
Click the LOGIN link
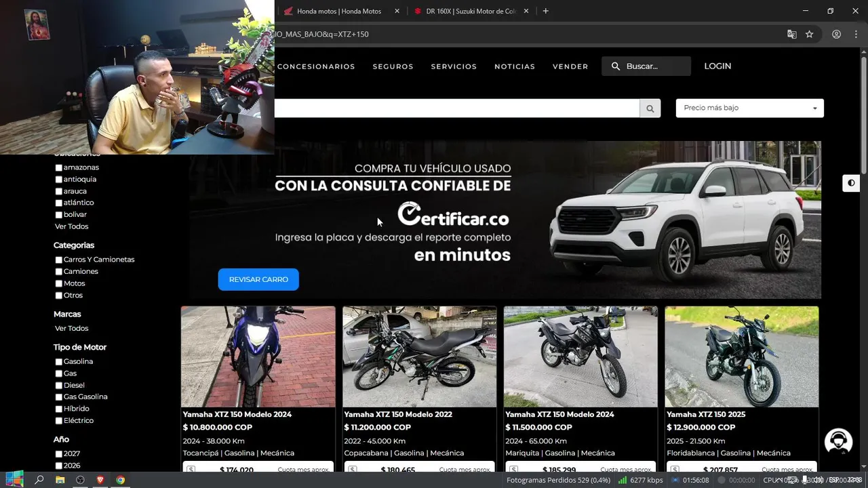(717, 66)
